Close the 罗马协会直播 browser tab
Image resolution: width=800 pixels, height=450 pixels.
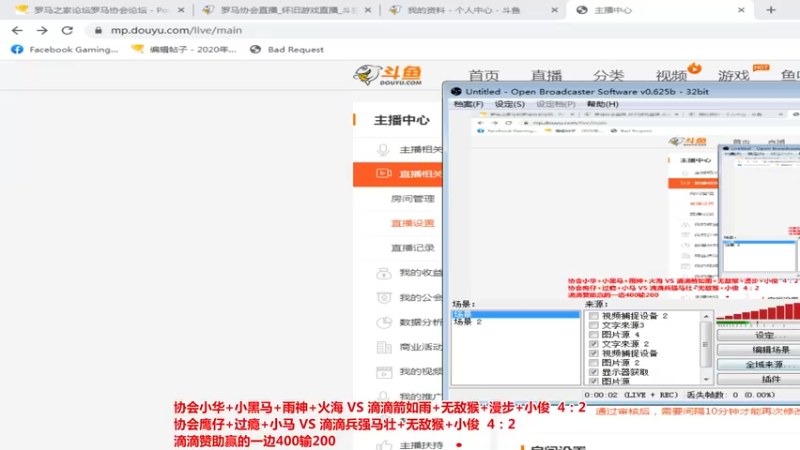click(368, 10)
